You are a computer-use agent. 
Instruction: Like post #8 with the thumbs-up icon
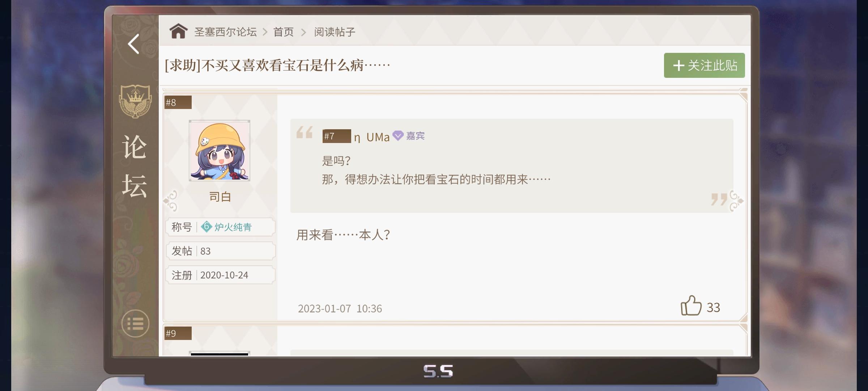click(691, 306)
